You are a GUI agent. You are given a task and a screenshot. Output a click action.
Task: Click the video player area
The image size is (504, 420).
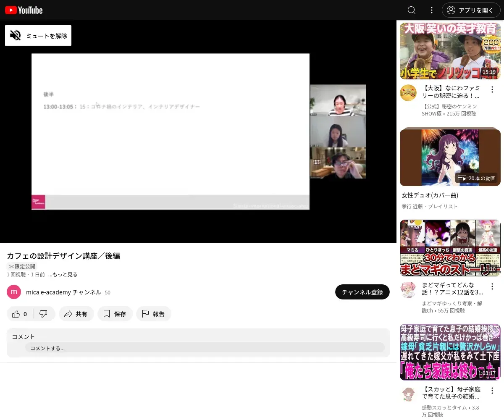point(198,131)
